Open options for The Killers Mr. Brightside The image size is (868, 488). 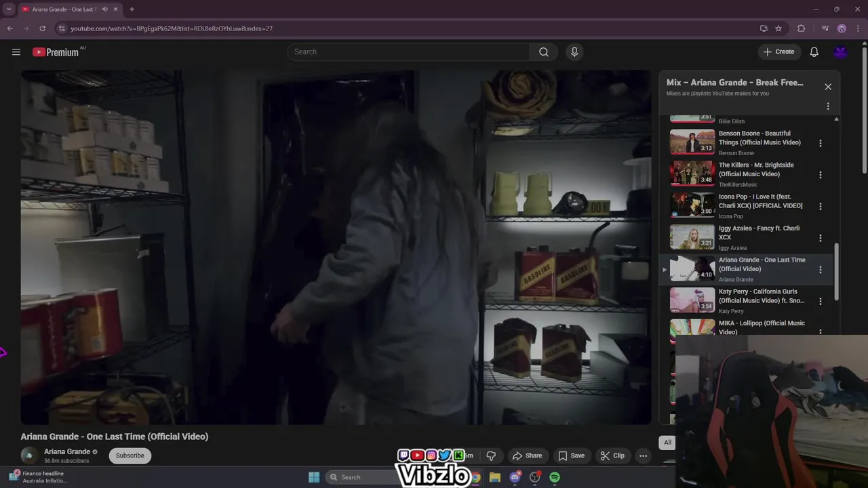click(821, 175)
